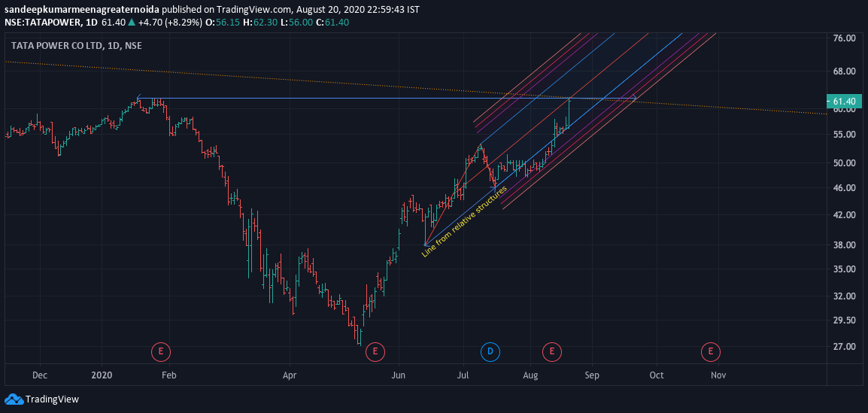Click the 42.00 price axis label

tap(845, 215)
